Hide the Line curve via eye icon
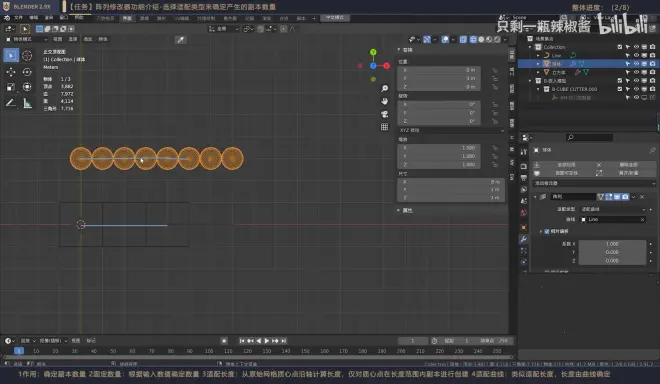The height and width of the screenshot is (384, 660). pyautogui.click(x=636, y=55)
